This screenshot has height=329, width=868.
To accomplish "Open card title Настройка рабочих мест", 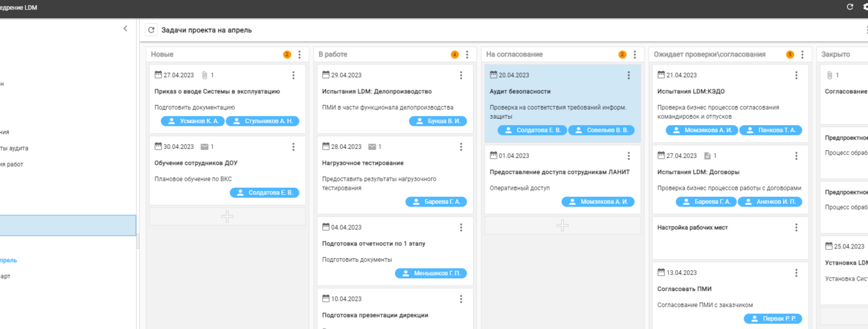I will (x=693, y=228).
